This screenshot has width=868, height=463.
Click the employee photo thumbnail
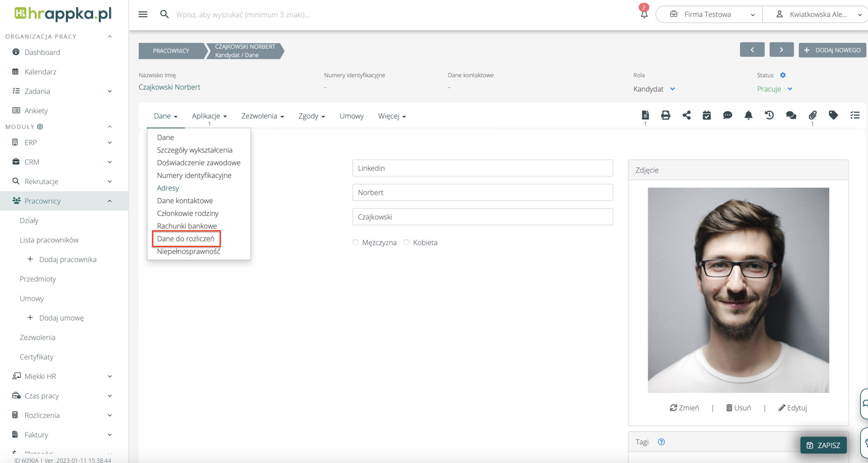coord(738,290)
